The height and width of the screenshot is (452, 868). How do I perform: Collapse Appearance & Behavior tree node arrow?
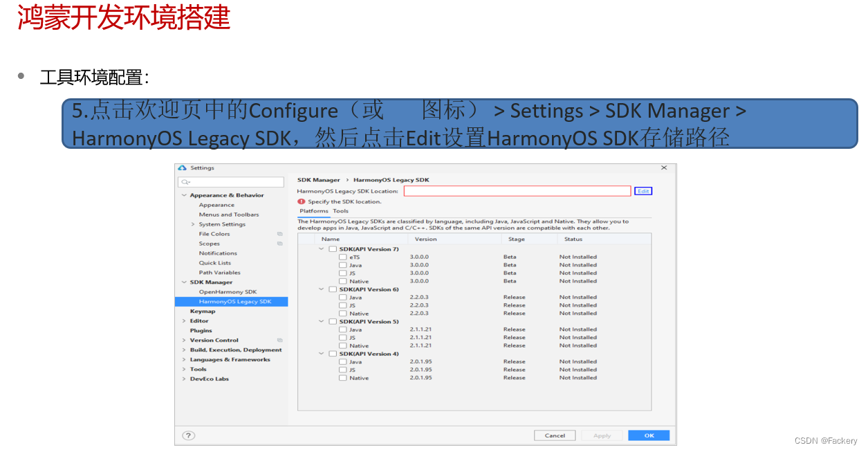[184, 195]
